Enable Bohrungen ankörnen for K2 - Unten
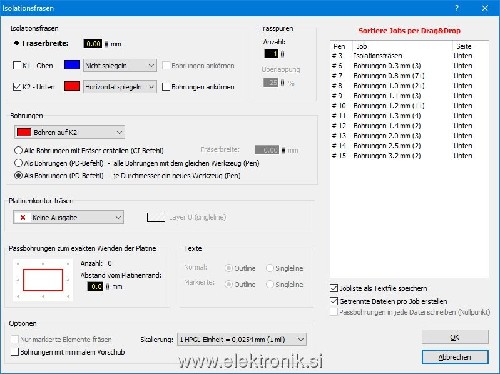Screen dimensions: 500x374 click(166, 87)
